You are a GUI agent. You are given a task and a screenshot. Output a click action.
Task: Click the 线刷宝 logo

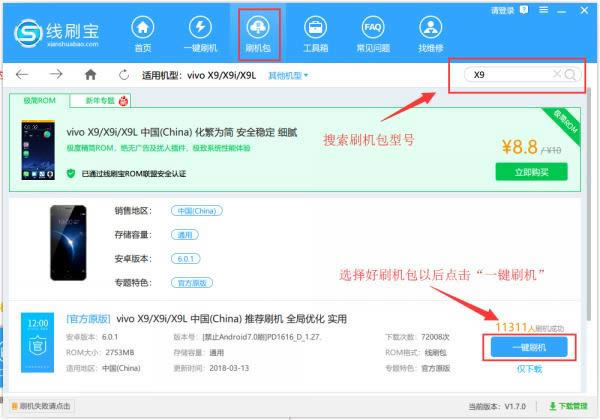[x=57, y=34]
